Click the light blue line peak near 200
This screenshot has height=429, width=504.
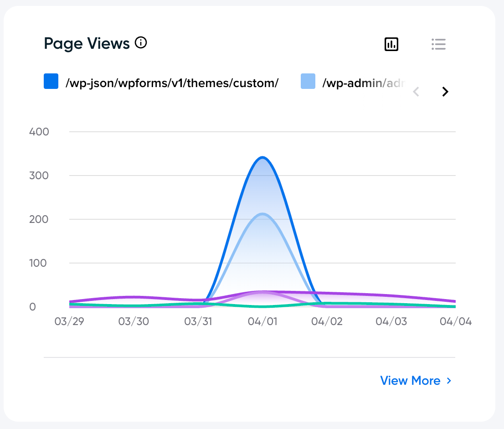click(x=262, y=214)
